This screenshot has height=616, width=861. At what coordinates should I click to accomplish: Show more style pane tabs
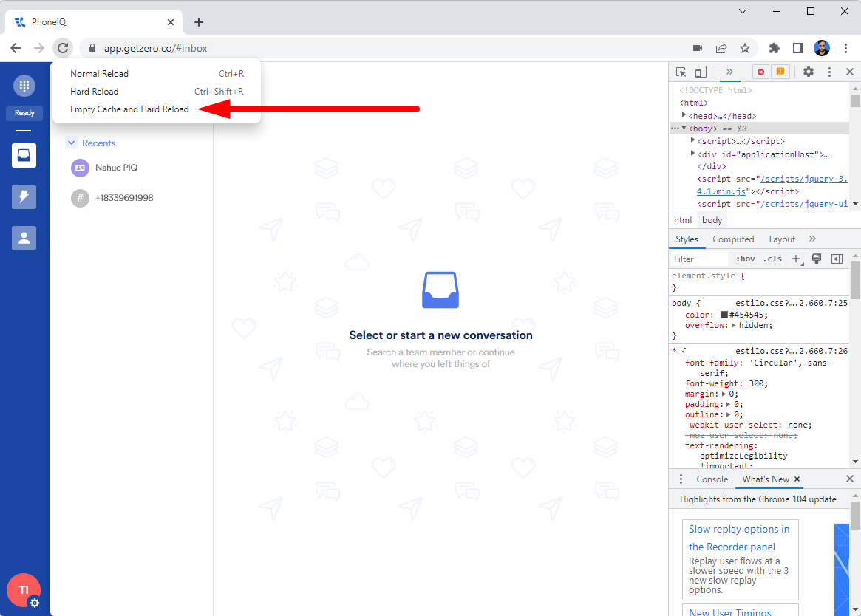[812, 239]
